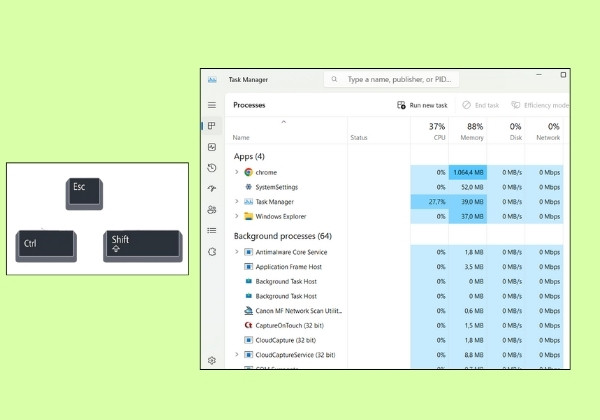600x420 pixels.
Task: Click the Esc key image
Action: [x=84, y=194]
